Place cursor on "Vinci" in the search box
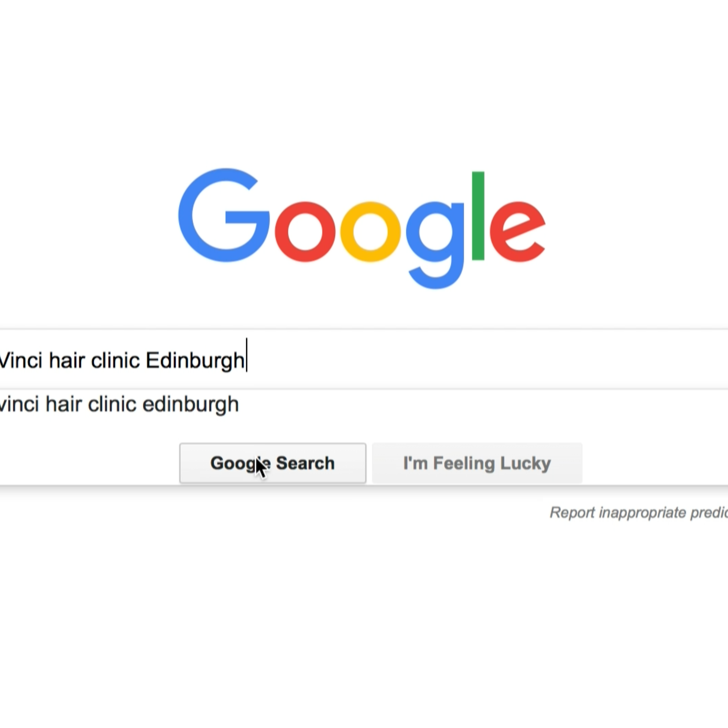Screen dimensions: 728x728 coord(21,360)
